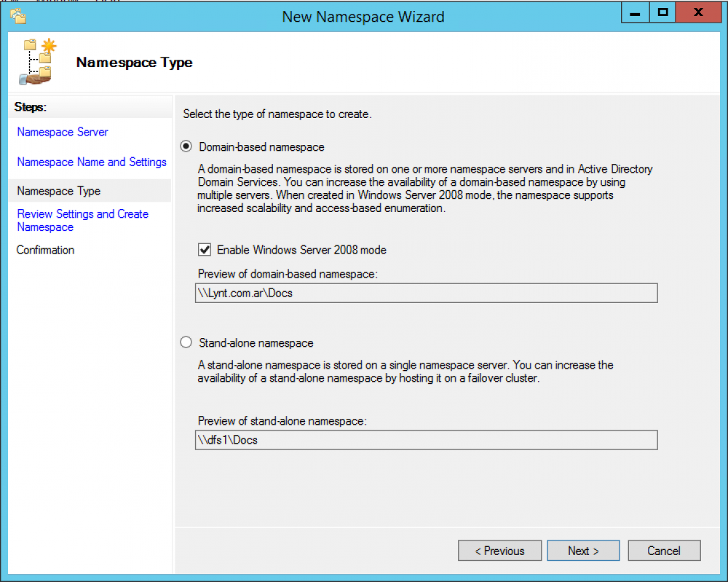Screen dimensions: 728x582
Task: Select the Confirmation step label
Action: (45, 250)
